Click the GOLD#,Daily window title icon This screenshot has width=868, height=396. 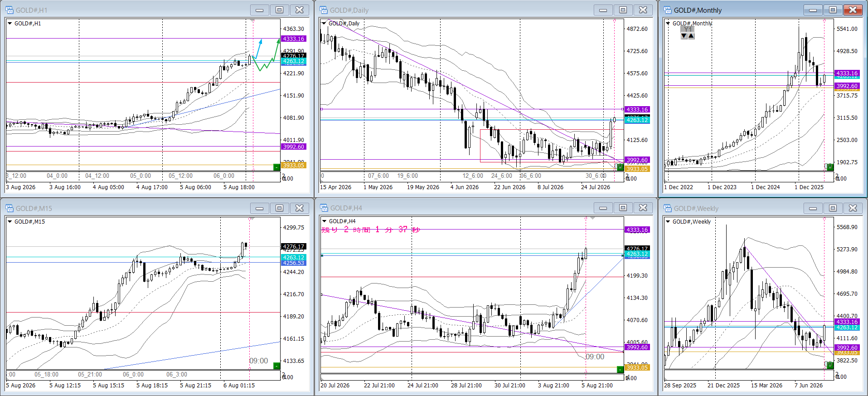tap(324, 10)
